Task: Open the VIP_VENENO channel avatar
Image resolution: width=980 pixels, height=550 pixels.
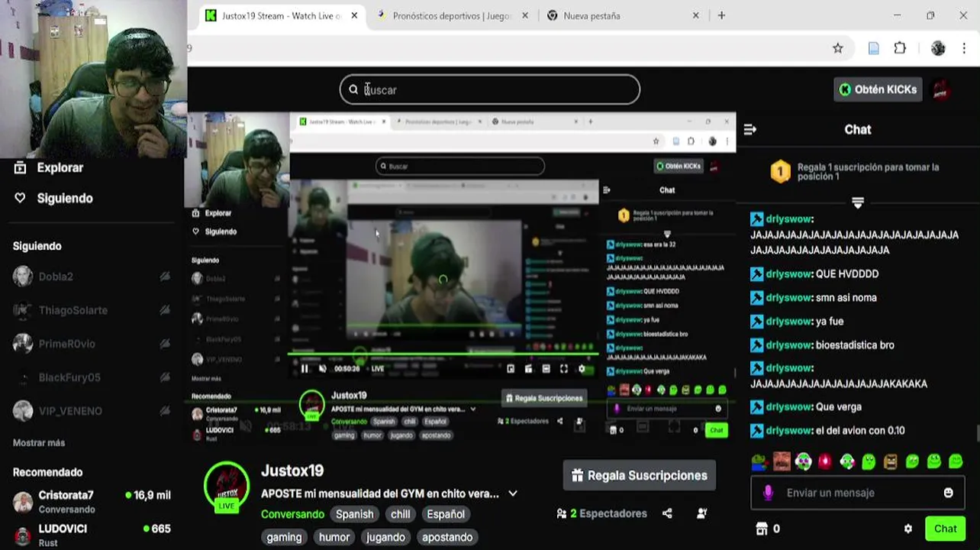Action: click(23, 411)
